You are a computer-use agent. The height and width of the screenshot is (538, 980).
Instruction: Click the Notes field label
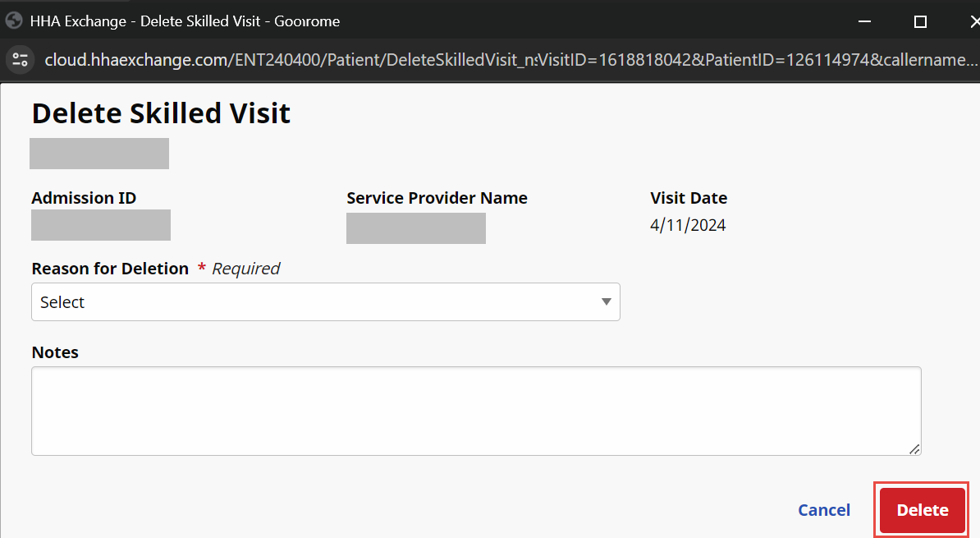coord(55,352)
